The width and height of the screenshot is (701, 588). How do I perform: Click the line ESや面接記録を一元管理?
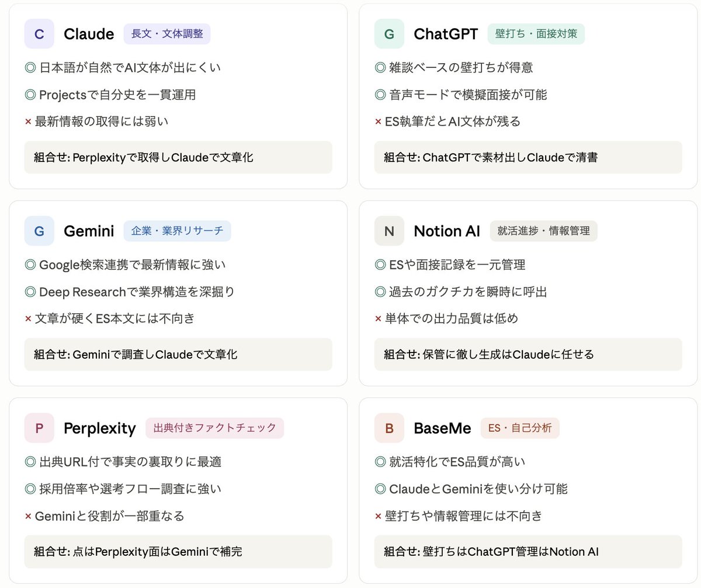450,265
